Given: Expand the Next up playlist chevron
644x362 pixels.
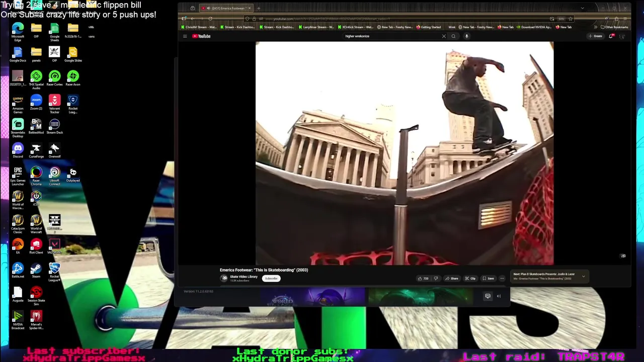Looking at the screenshot, I should click(x=584, y=277).
